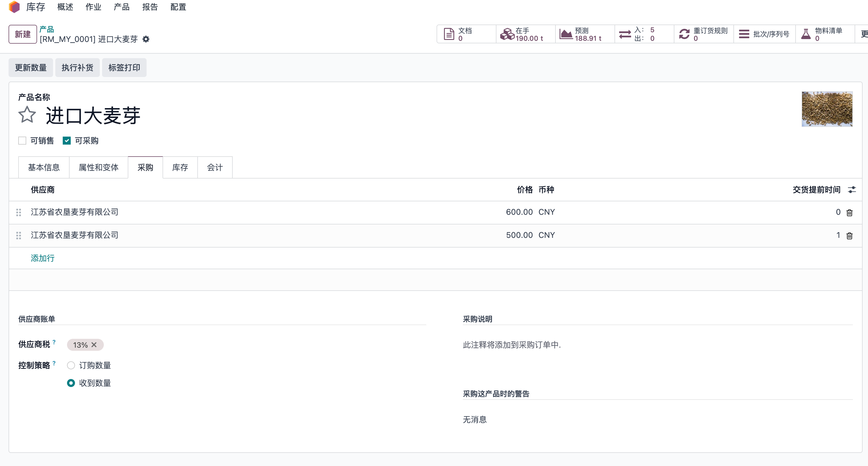Switch to the 会计 tab
The width and height of the screenshot is (868, 466).
[215, 167]
